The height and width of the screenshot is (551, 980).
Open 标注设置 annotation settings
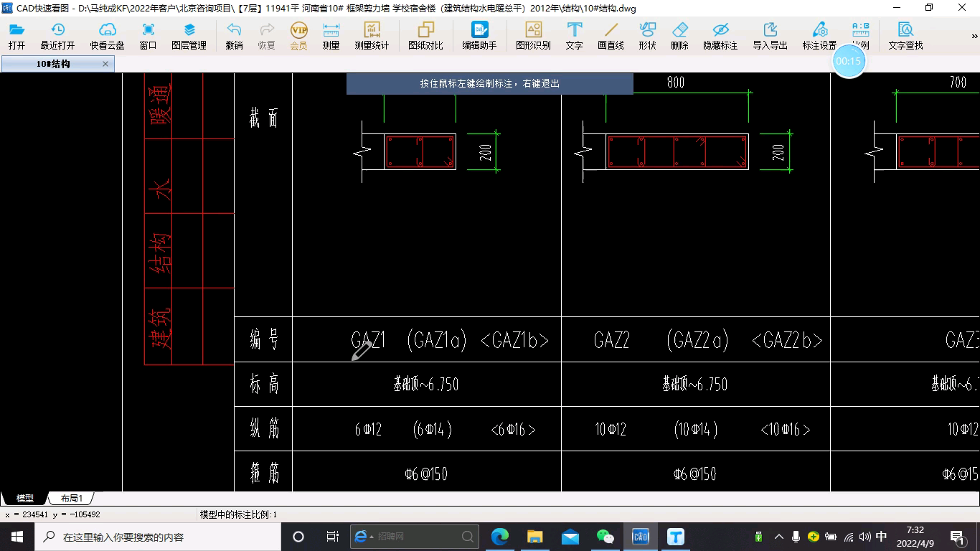tap(819, 34)
